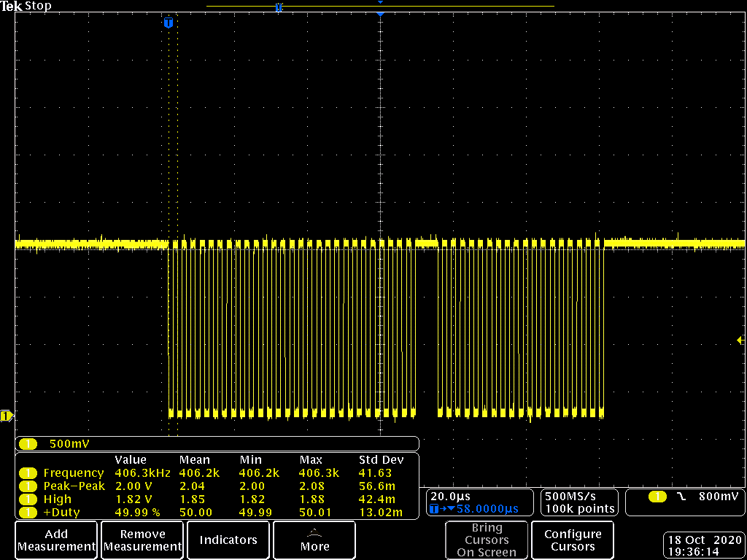
Task: Click the falling edge trigger slope icon
Action: [682, 497]
